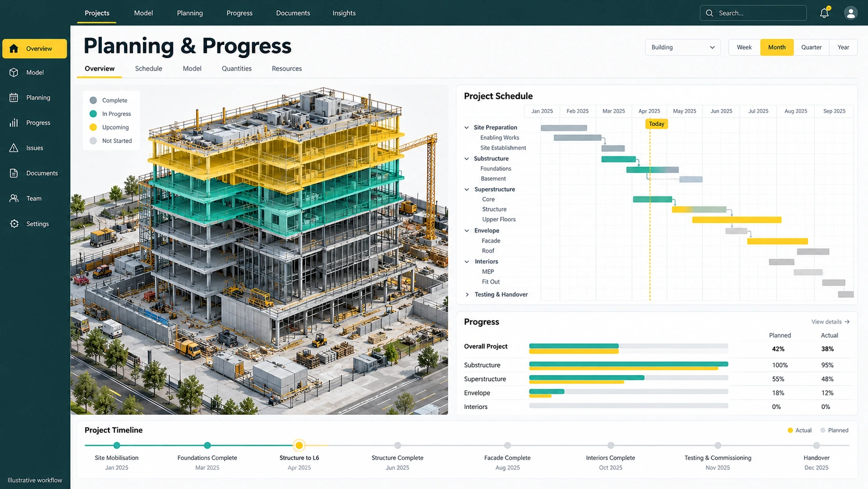Click the Superstructure progress bar
The width and height of the screenshot is (868, 489).
(629, 379)
